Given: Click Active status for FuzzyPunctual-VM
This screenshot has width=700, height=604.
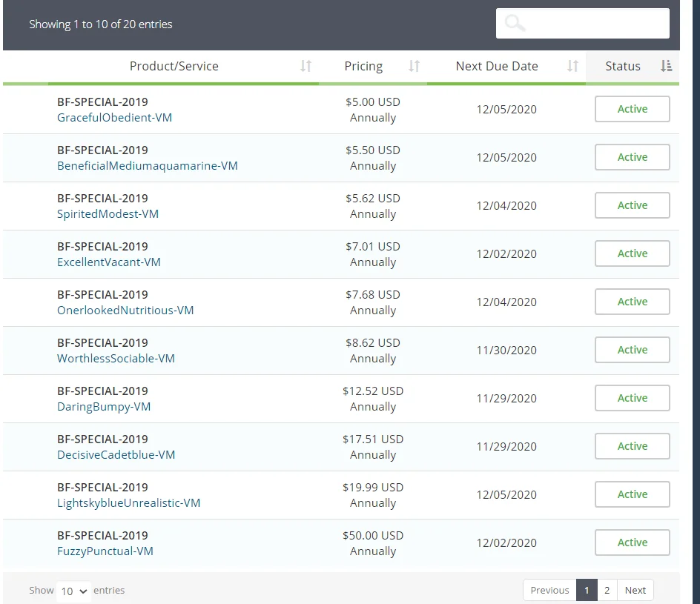Looking at the screenshot, I should [x=632, y=542].
